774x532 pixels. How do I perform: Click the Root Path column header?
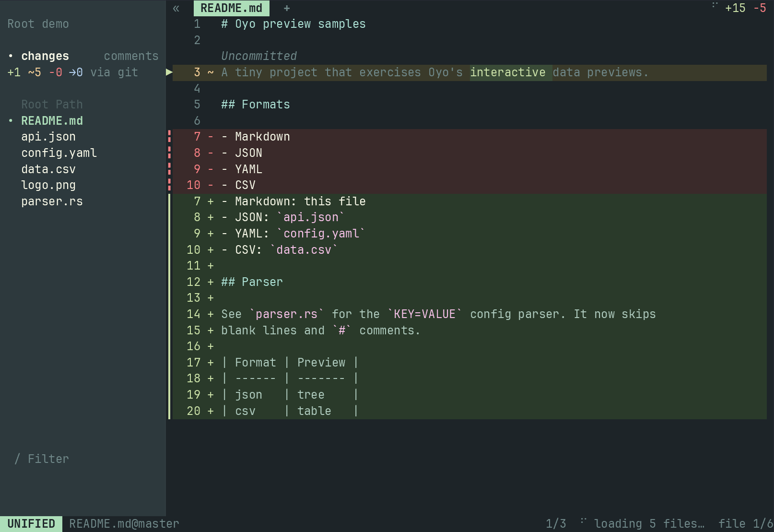pyautogui.click(x=52, y=105)
